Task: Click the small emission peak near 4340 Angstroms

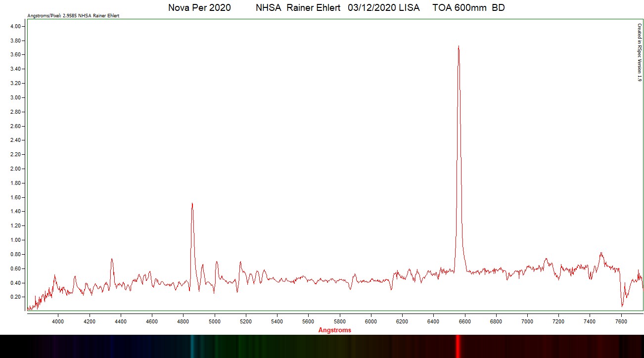Action: pyautogui.click(x=112, y=260)
